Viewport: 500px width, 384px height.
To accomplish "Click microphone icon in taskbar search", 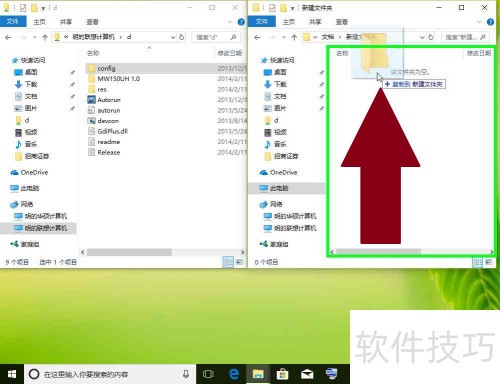I will (186, 374).
